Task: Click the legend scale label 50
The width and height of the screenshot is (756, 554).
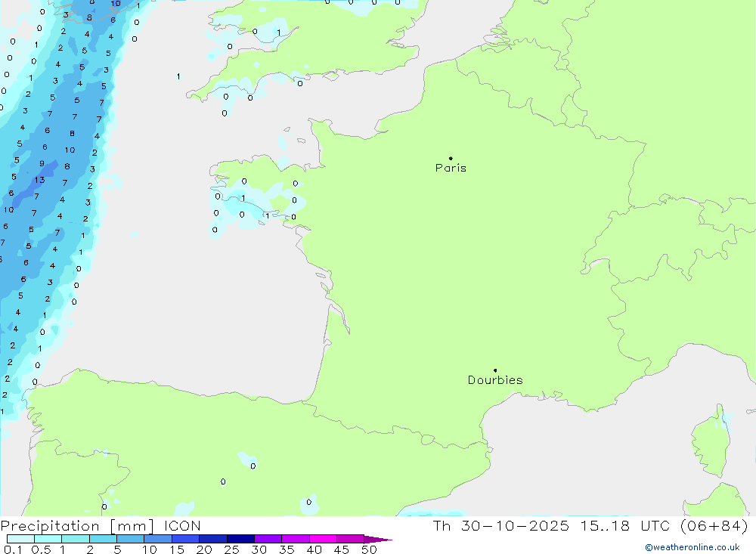Action: pyautogui.click(x=369, y=549)
